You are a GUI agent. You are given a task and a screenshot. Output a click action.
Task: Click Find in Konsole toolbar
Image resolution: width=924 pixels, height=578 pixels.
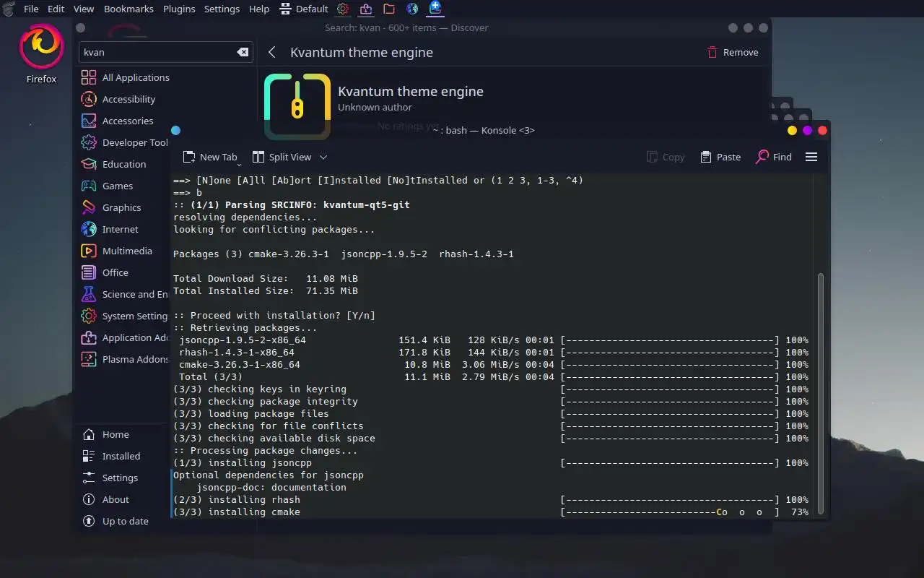point(774,157)
